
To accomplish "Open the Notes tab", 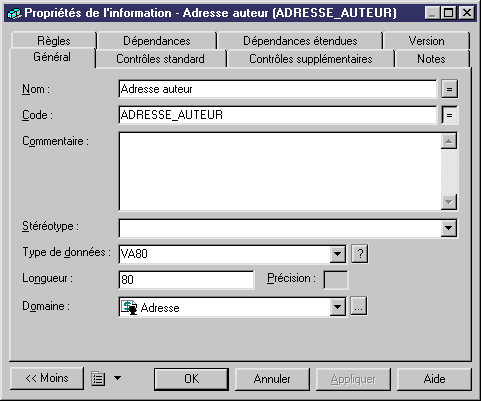I will (431, 59).
